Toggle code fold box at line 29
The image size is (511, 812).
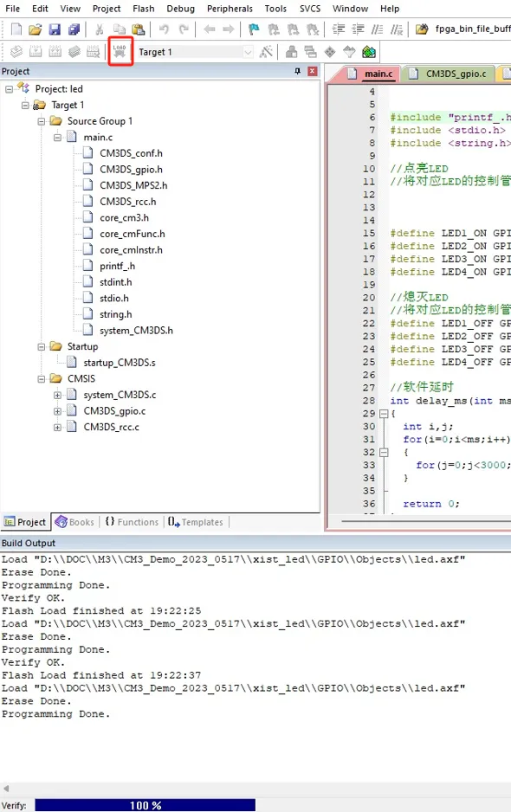click(384, 413)
